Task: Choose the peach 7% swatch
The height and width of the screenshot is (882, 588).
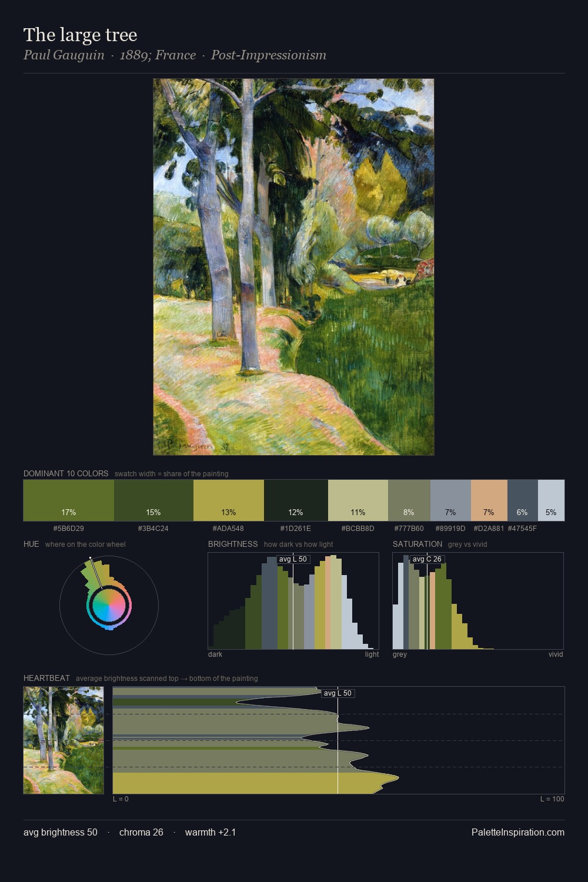Action: (489, 500)
